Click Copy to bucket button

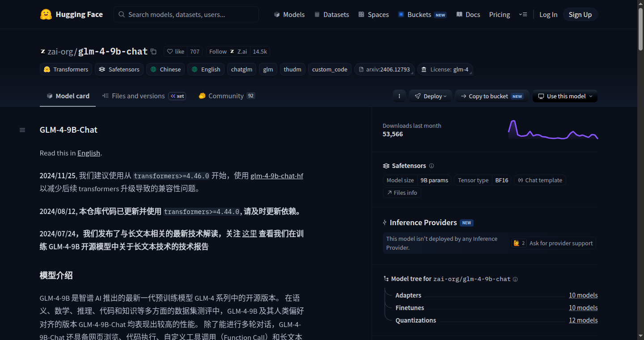(492, 96)
